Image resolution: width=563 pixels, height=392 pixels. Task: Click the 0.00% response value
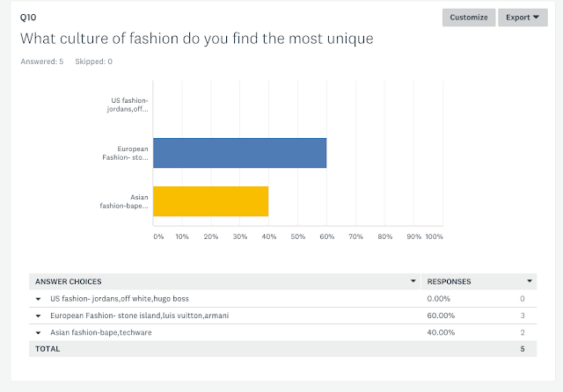pos(440,299)
